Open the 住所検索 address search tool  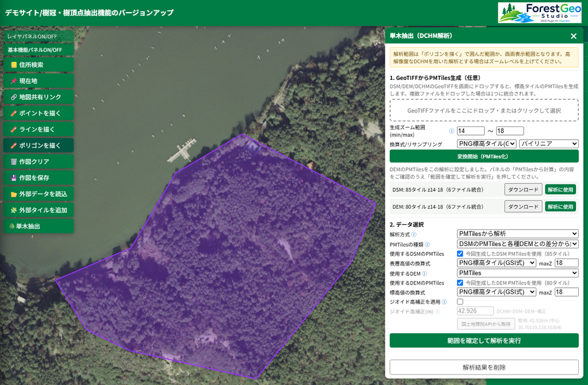tap(38, 64)
